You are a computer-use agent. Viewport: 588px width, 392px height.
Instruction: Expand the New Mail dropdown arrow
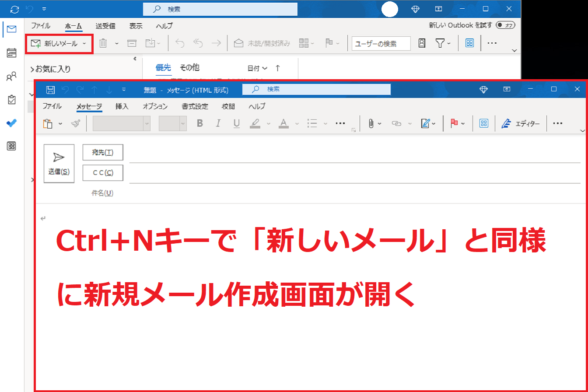coord(84,43)
